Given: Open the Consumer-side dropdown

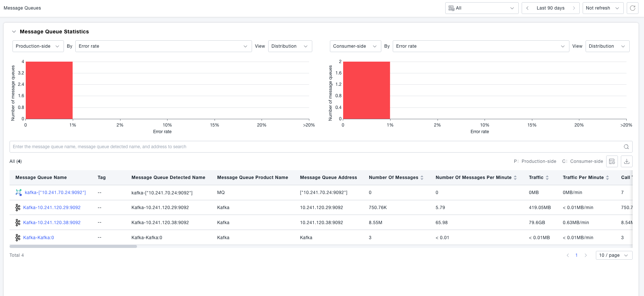Looking at the screenshot, I should [x=355, y=46].
